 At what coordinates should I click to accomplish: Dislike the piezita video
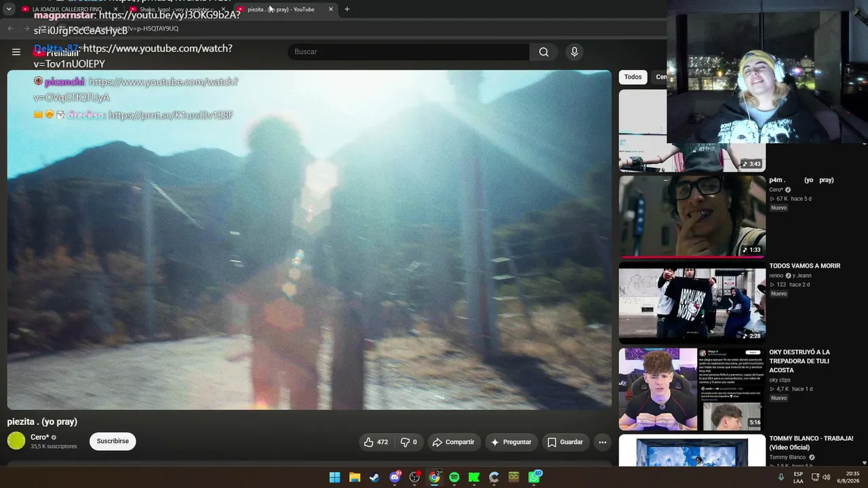coord(409,442)
